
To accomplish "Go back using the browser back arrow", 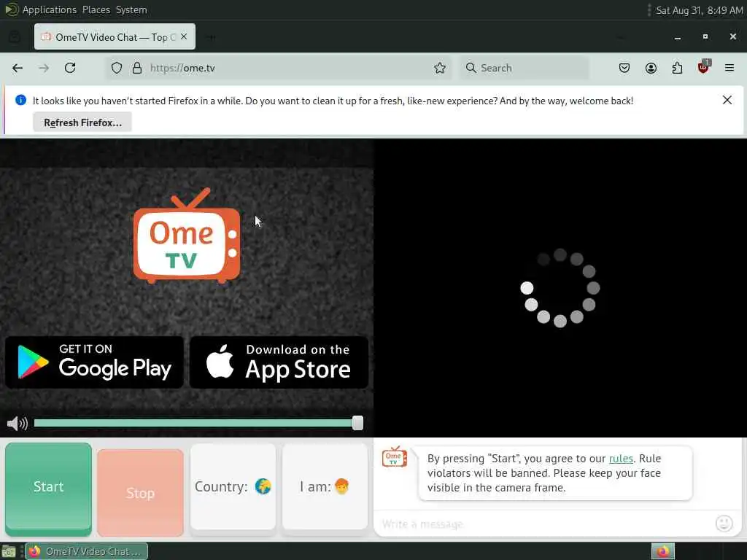I will 18,68.
